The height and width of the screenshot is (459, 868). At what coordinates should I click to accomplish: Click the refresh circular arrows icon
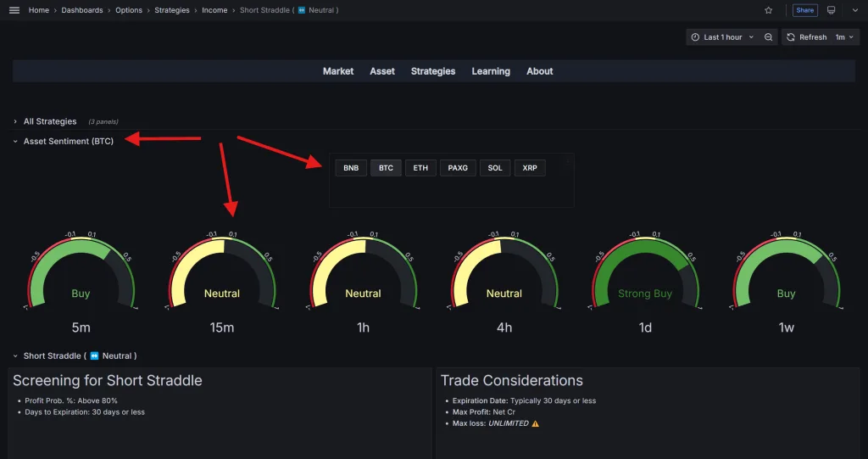(x=791, y=37)
